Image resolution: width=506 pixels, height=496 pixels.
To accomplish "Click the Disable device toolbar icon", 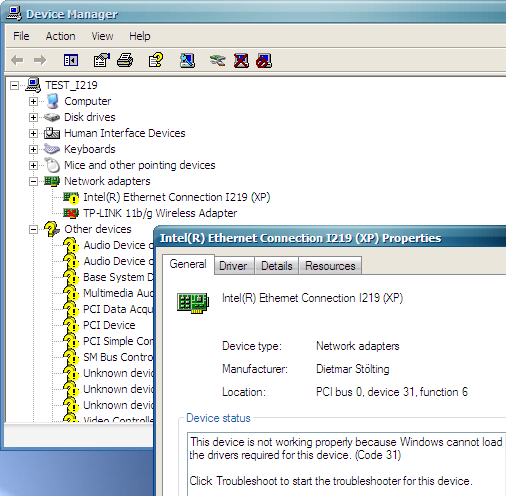I will pos(264,61).
